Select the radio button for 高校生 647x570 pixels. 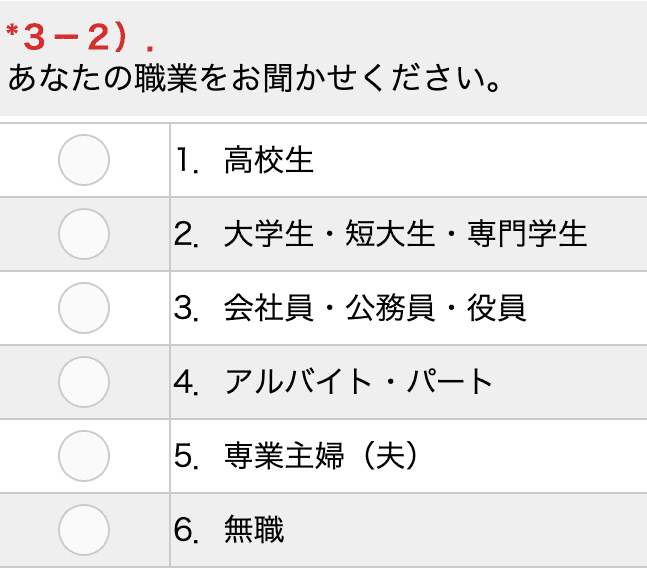(84, 160)
